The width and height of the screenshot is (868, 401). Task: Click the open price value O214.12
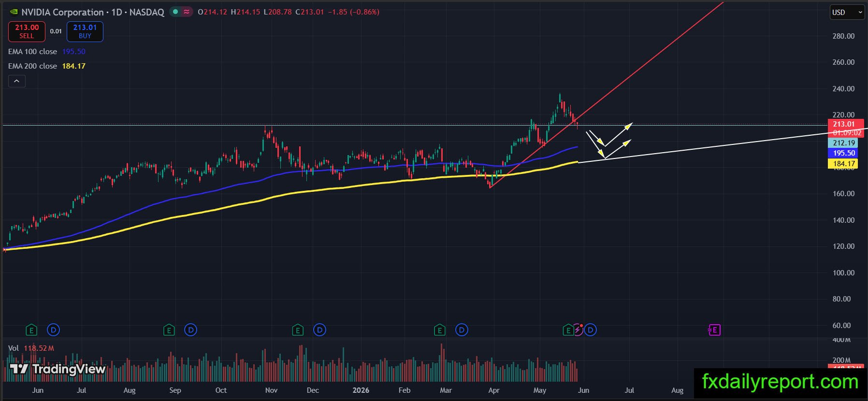[212, 12]
